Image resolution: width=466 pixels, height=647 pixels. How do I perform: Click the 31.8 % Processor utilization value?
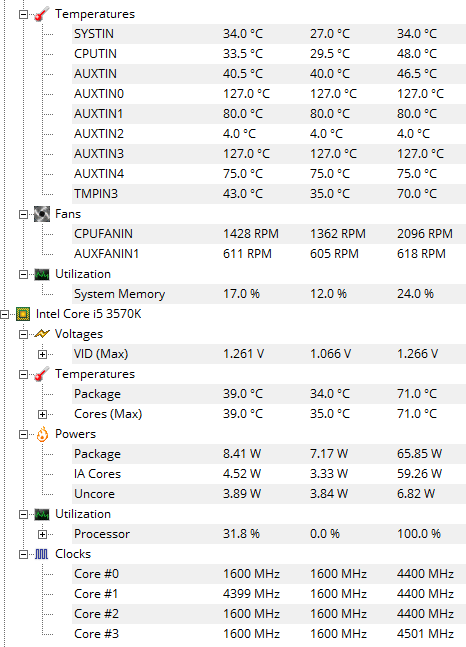(241, 534)
